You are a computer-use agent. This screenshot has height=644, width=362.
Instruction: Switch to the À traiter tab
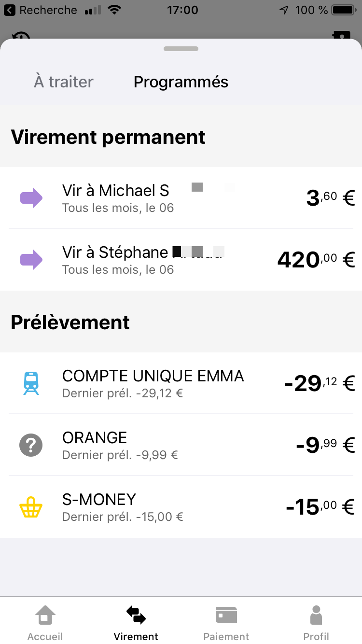point(63,82)
